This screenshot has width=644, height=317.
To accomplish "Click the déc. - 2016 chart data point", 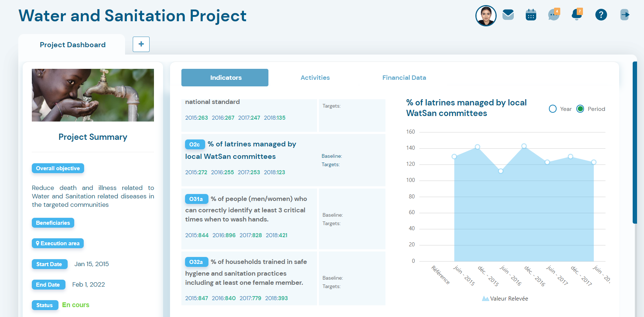I will click(x=524, y=146).
